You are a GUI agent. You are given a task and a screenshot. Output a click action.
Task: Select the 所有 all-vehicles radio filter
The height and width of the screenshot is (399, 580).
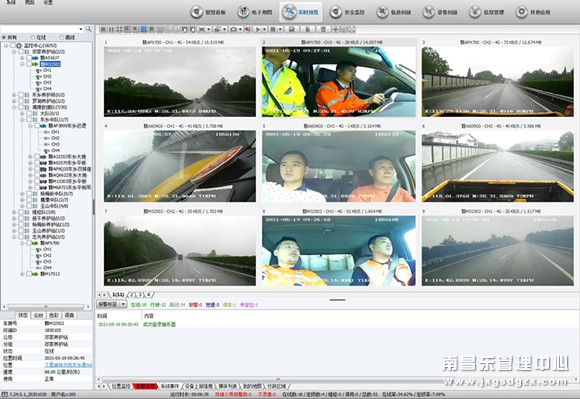click(10, 37)
